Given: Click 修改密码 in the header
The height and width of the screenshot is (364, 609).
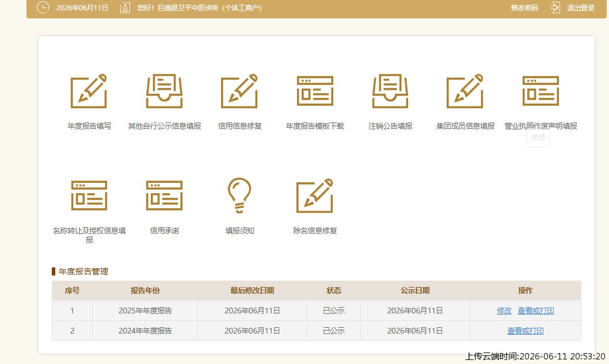Looking at the screenshot, I should [524, 7].
